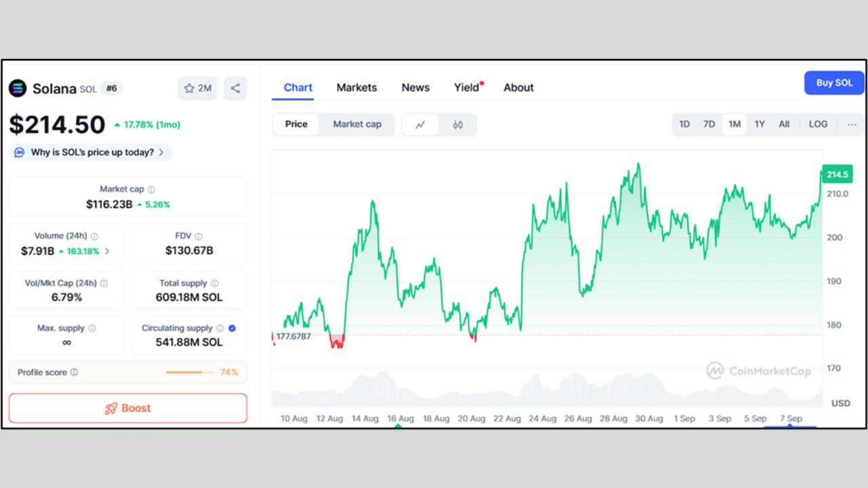This screenshot has width=868, height=488.
Task: Expand 'Why is SOL's price up today?'
Action: point(90,152)
